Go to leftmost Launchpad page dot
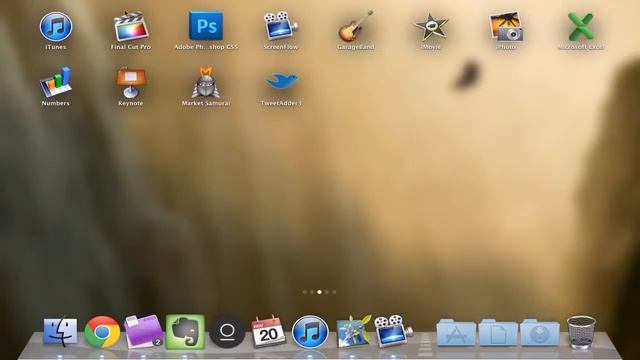This screenshot has width=640, height=360. pyautogui.click(x=304, y=292)
